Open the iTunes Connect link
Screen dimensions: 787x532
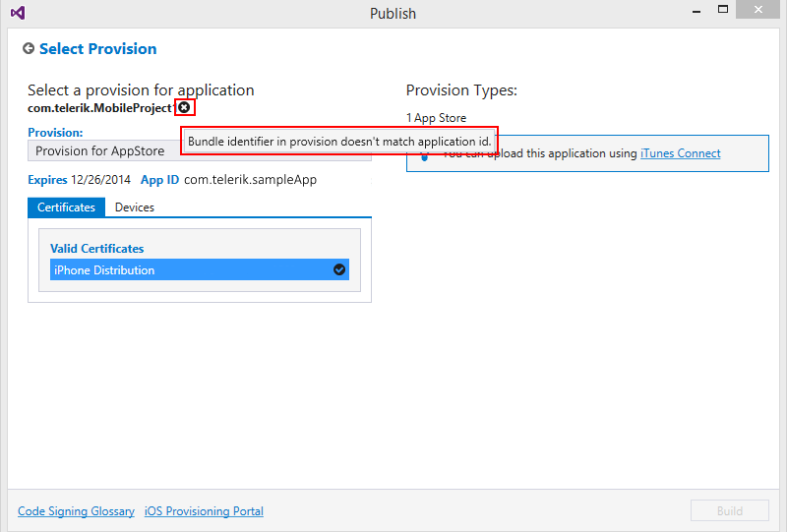(680, 153)
